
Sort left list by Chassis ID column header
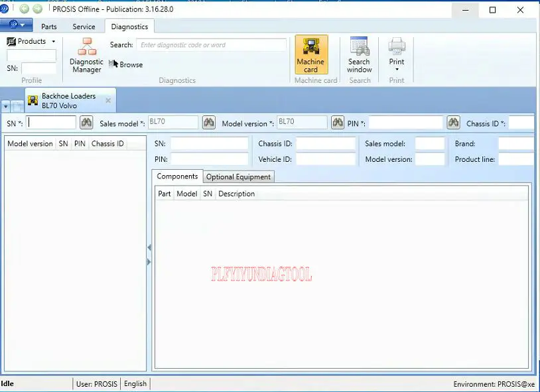tap(107, 144)
